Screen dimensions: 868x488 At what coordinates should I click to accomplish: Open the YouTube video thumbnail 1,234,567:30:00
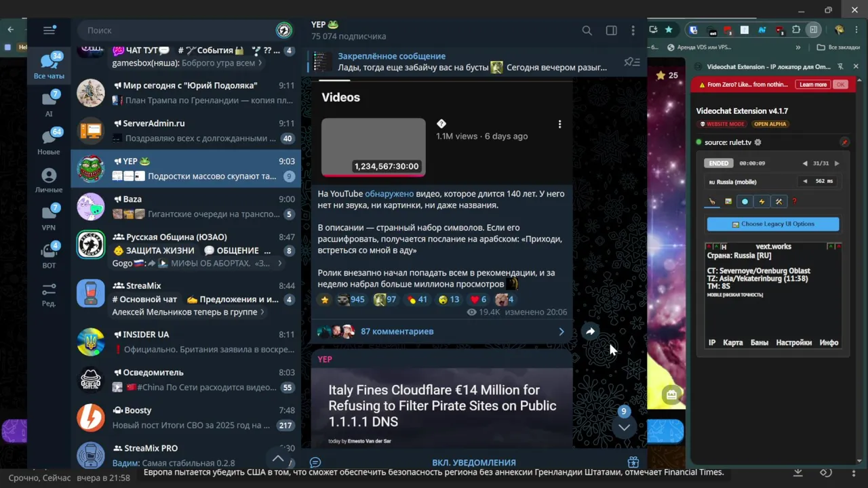[x=374, y=147]
